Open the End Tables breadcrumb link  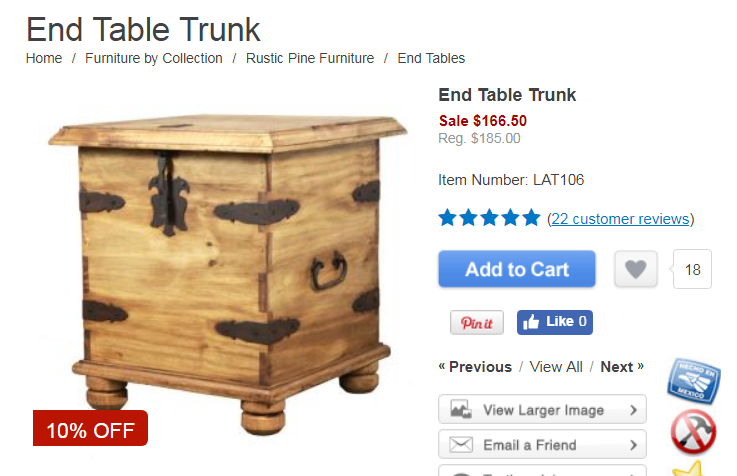click(431, 58)
